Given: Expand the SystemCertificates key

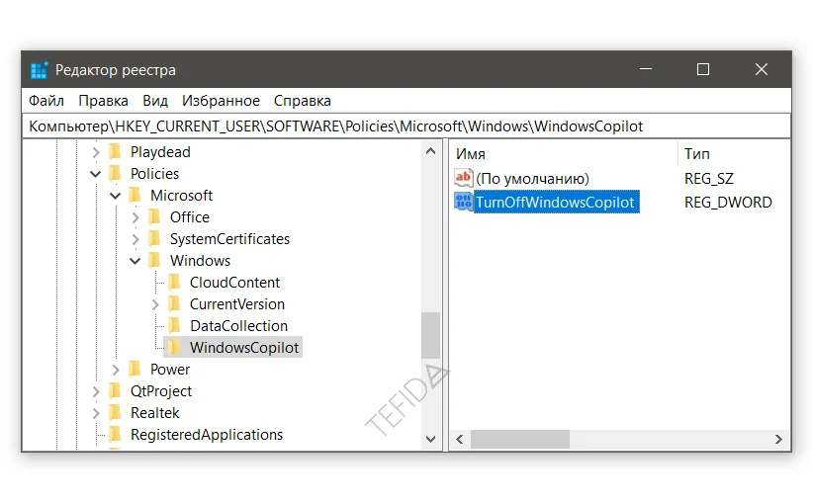Looking at the screenshot, I should click(x=135, y=239).
